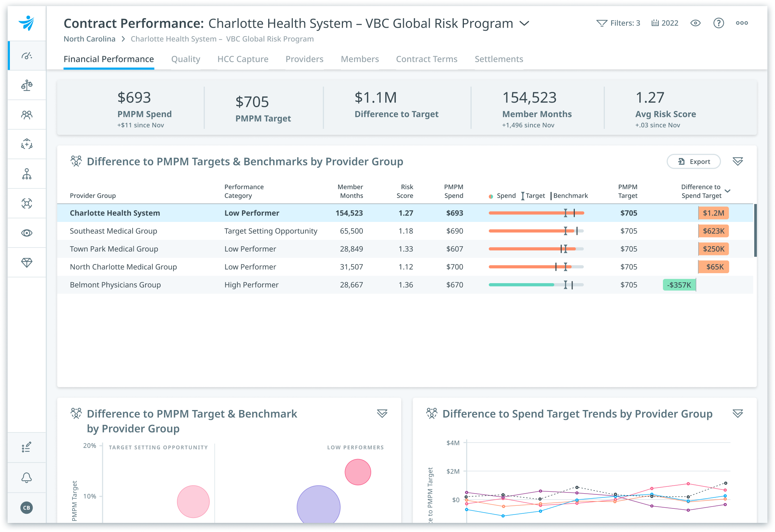Click the eye icon in left sidebar
Screen dimensions: 775x532
click(x=27, y=233)
